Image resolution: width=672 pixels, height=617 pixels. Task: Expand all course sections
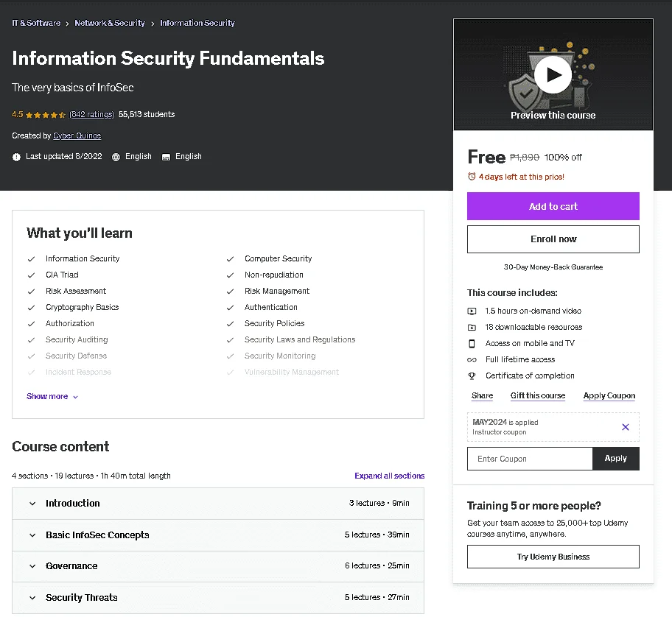[x=389, y=476]
